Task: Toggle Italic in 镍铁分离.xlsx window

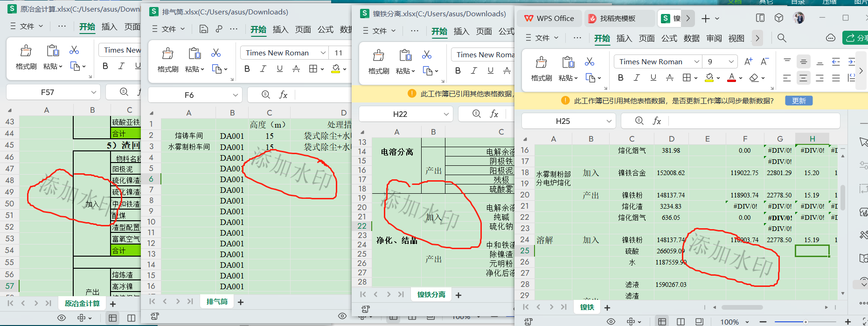Action: click(x=474, y=71)
